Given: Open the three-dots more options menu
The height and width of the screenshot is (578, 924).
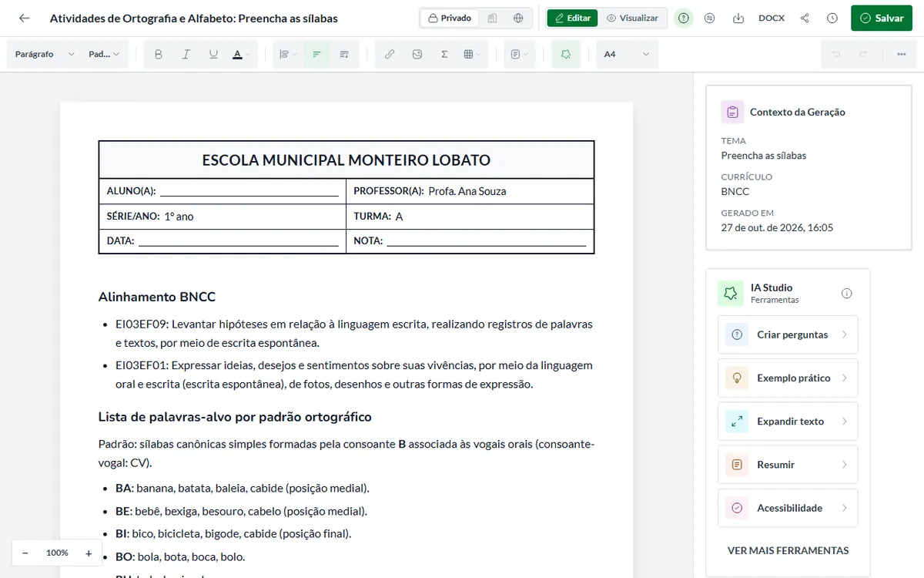Looking at the screenshot, I should tap(902, 54).
